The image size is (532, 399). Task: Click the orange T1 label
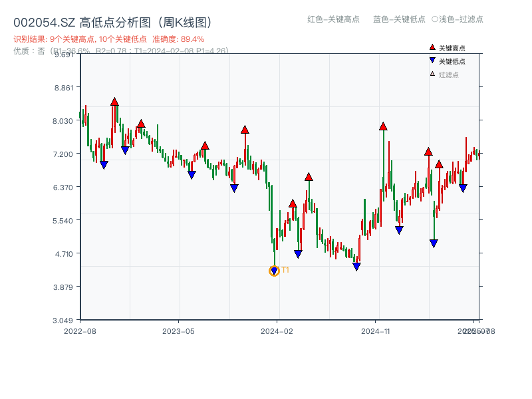click(285, 270)
